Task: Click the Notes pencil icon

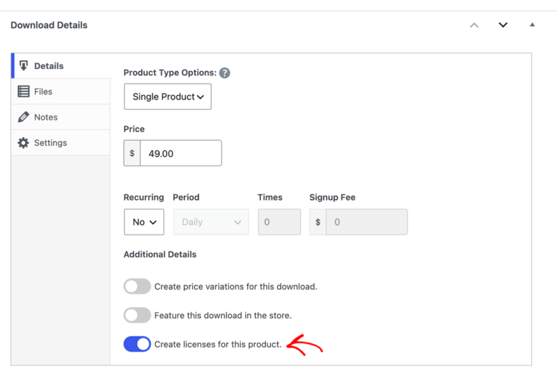Action: [24, 117]
